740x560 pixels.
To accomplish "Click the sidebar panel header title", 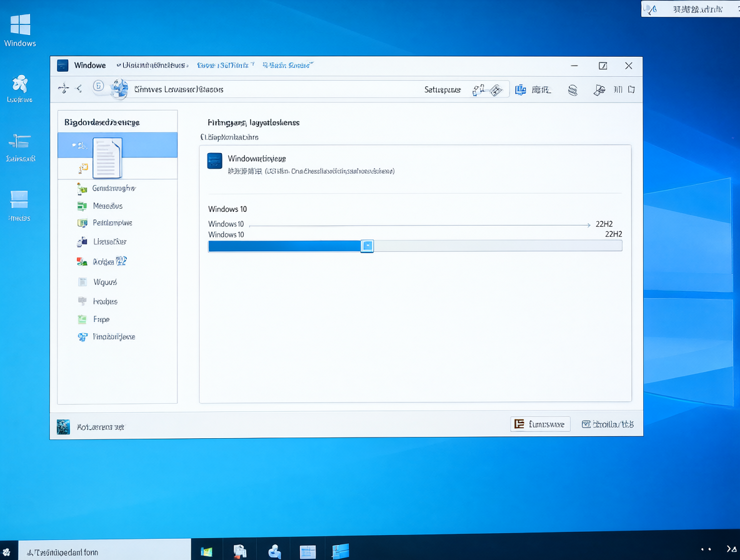I will (102, 122).
